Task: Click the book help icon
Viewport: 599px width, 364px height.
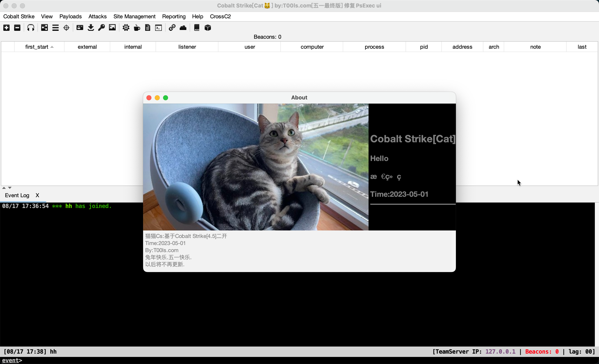Action: pyautogui.click(x=197, y=28)
